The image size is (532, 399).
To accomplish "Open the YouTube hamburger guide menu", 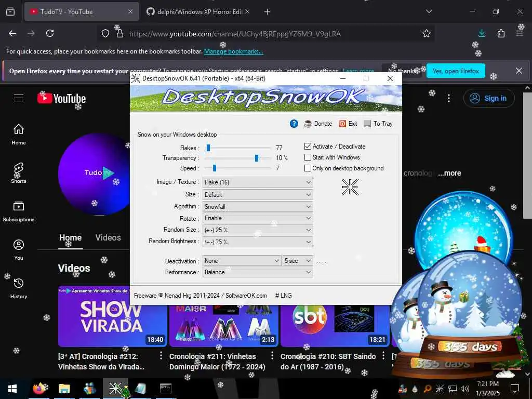I will point(19,98).
